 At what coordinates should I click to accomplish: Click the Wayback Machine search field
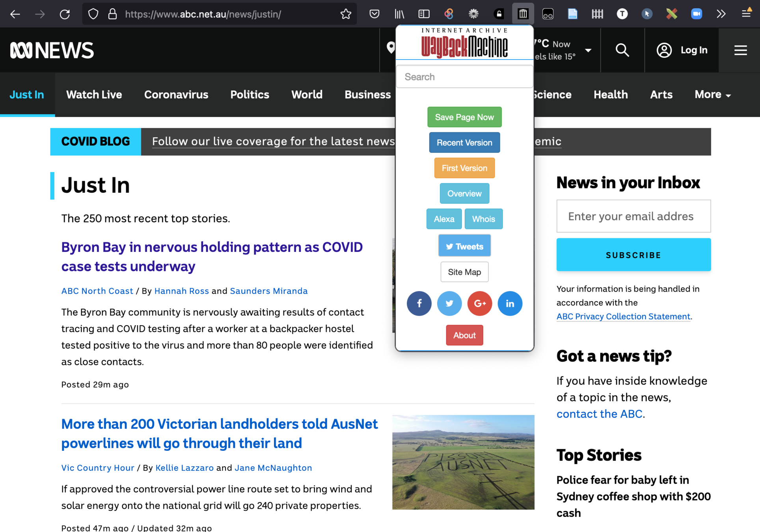click(464, 77)
